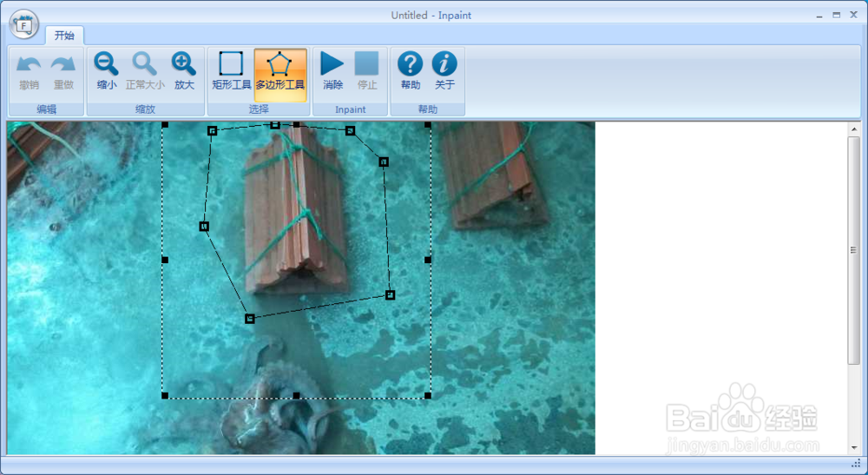Viewport: 868px width, 475px height.
Task: Click the bottom-most polygon vertex handle
Action: pos(250,319)
